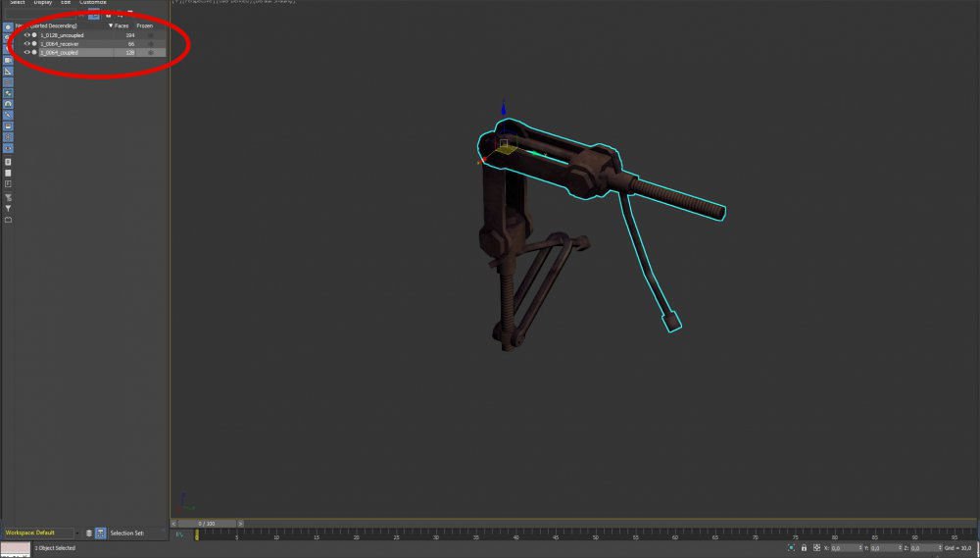The height and width of the screenshot is (558, 980).
Task: Hide the 1_0064_receiver object via eye icon
Action: pyautogui.click(x=26, y=44)
